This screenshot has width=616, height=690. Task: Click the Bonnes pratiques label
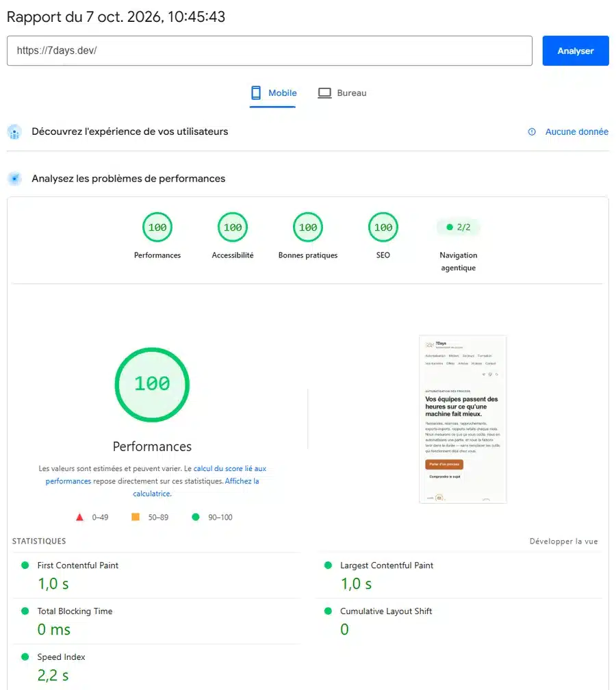(x=308, y=255)
